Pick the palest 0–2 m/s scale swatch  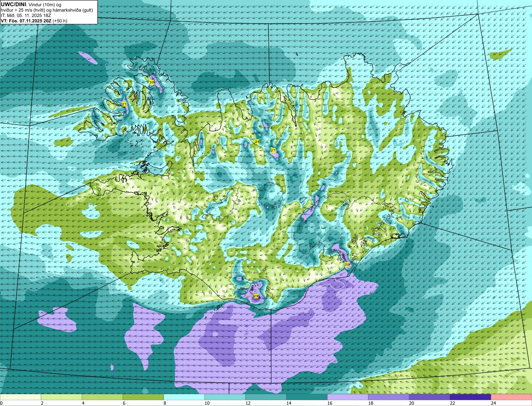(x=21, y=397)
